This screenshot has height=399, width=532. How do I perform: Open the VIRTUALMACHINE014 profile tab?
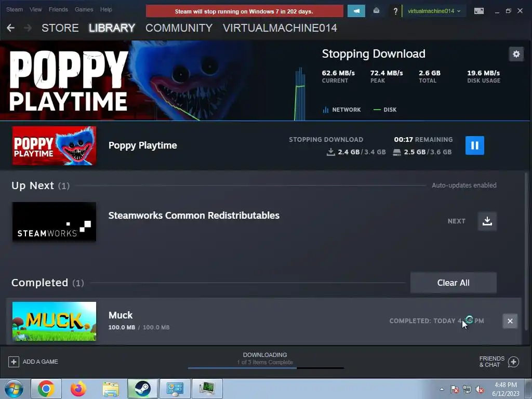280,28
